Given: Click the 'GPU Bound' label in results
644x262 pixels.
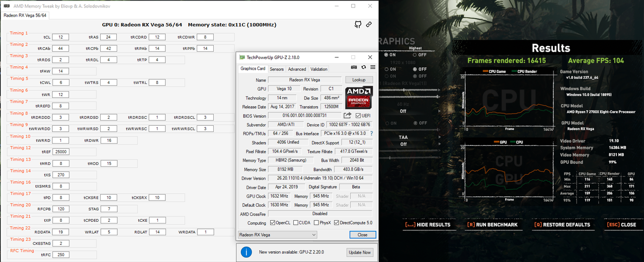Looking at the screenshot, I should coord(574,162).
